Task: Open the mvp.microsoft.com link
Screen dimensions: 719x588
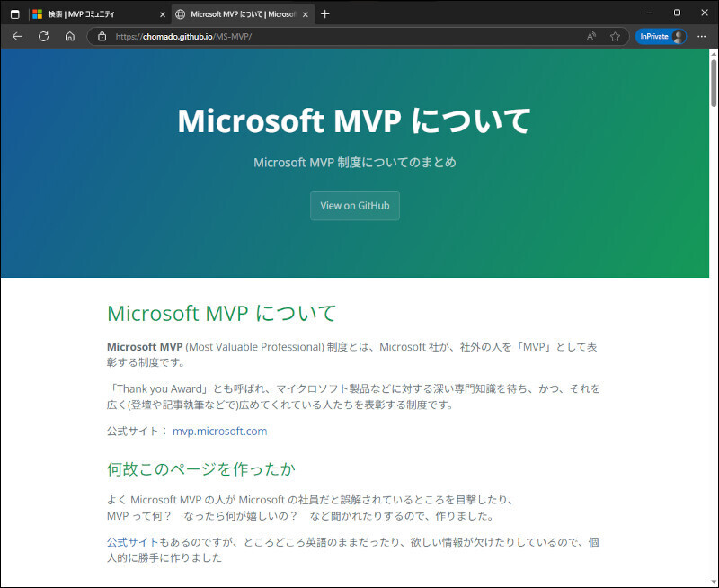Action: [219, 431]
